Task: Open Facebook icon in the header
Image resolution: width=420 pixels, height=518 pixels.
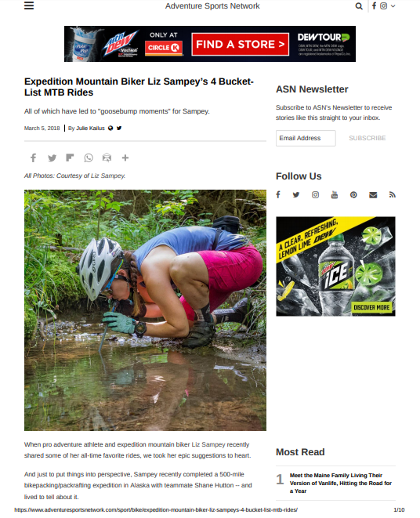Action: pos(374,5)
